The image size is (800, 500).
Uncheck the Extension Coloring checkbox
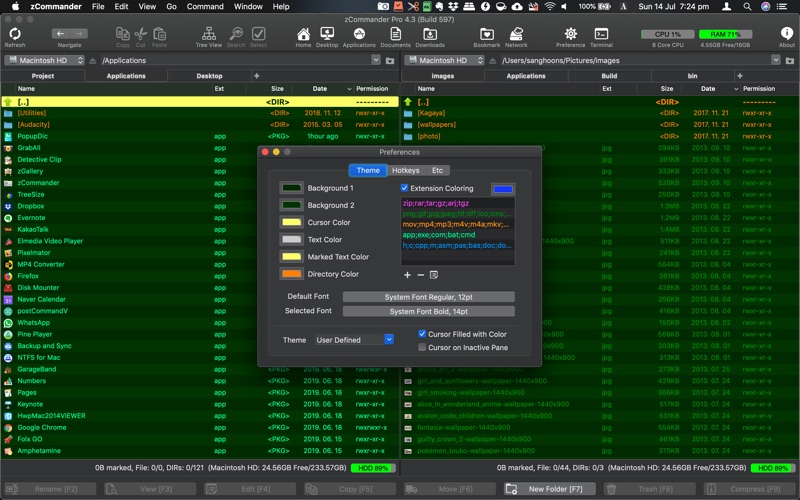pos(405,188)
